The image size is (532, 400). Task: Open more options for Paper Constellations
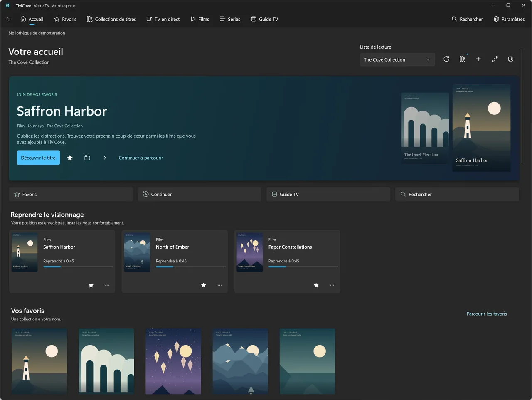point(332,285)
